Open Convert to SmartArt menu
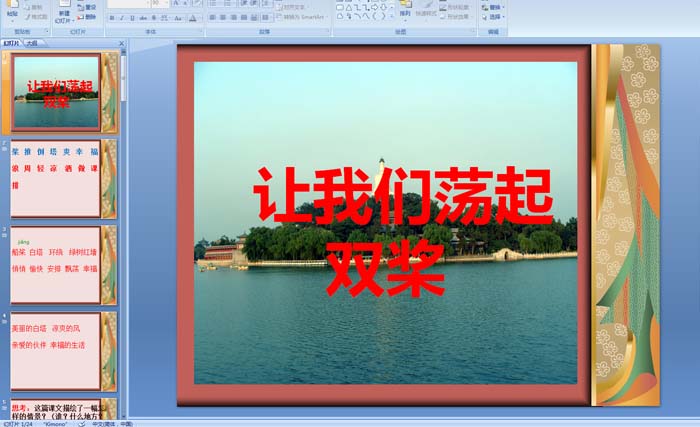 [x=301, y=17]
